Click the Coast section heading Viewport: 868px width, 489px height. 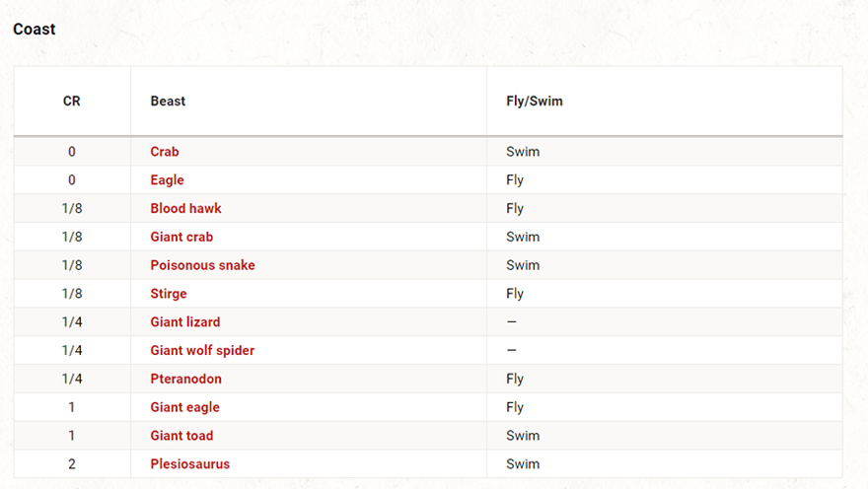coord(35,30)
